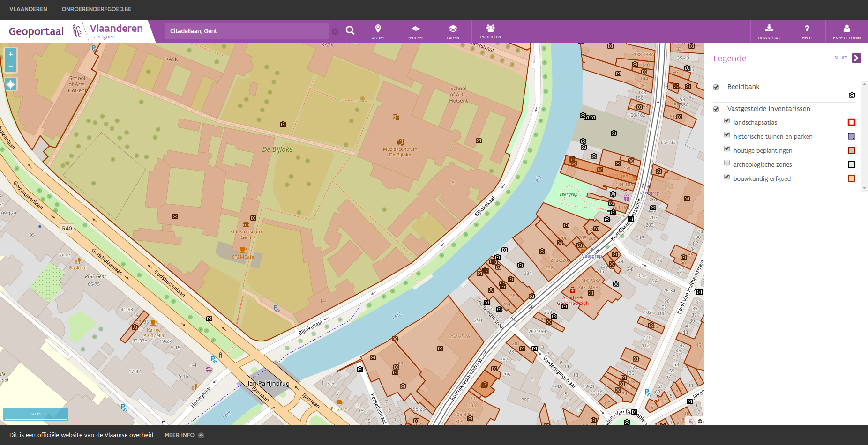
Task: Uncheck houtige beplantingen layer
Action: (727, 149)
